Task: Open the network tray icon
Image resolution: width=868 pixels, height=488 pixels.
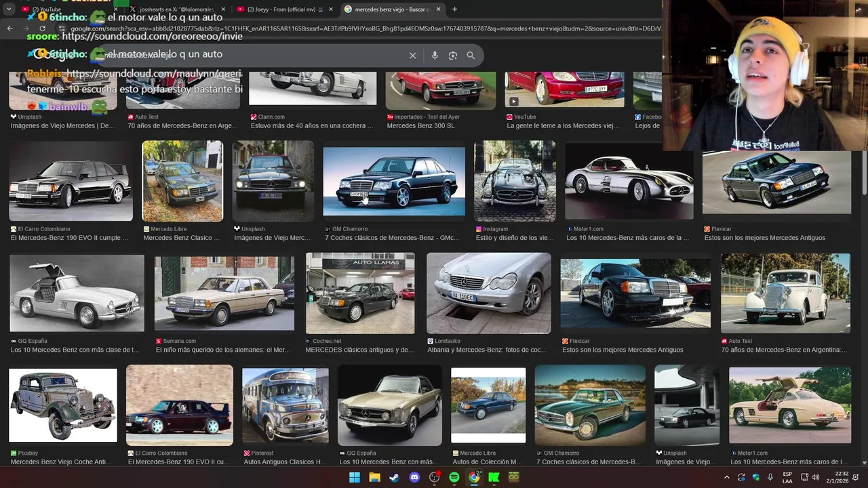Action: [804, 477]
